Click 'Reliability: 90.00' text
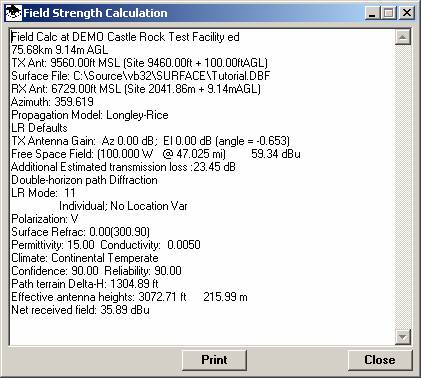The height and width of the screenshot is (378, 421). (x=143, y=271)
